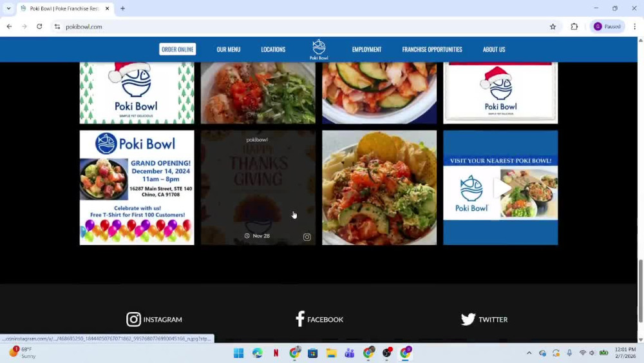Open the volume control tray icon
The width and height of the screenshot is (644, 363).
pyautogui.click(x=592, y=353)
